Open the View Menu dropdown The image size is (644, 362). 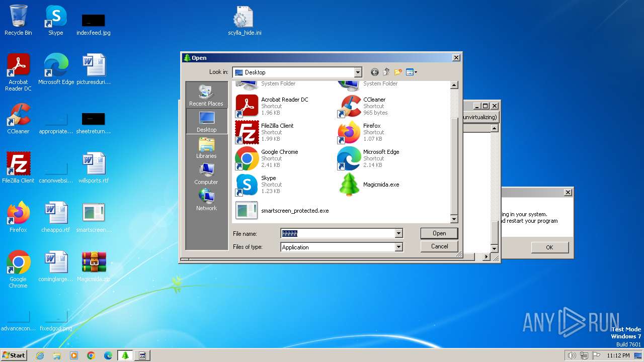[412, 72]
